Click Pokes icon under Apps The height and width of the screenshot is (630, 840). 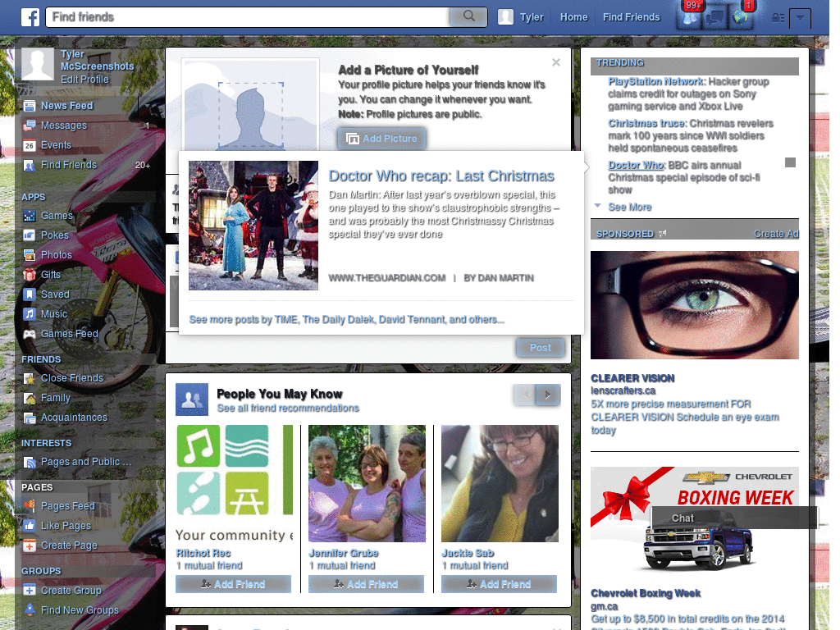click(x=30, y=235)
